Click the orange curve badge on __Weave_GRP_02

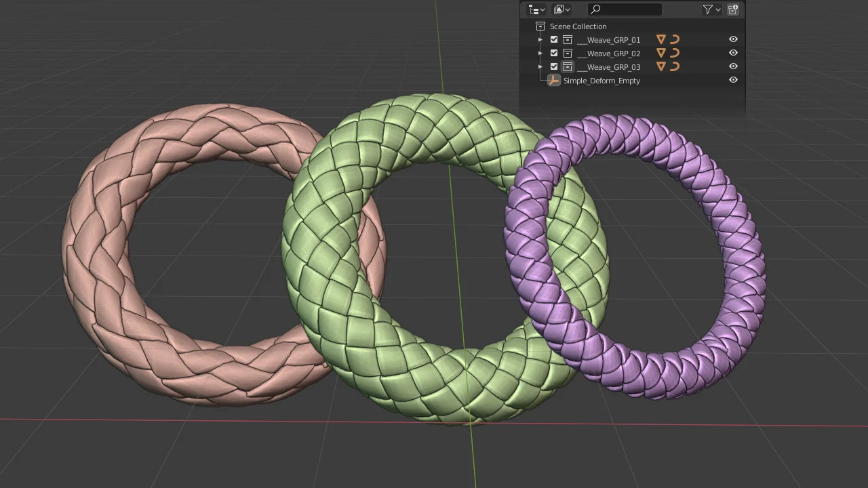coord(675,53)
